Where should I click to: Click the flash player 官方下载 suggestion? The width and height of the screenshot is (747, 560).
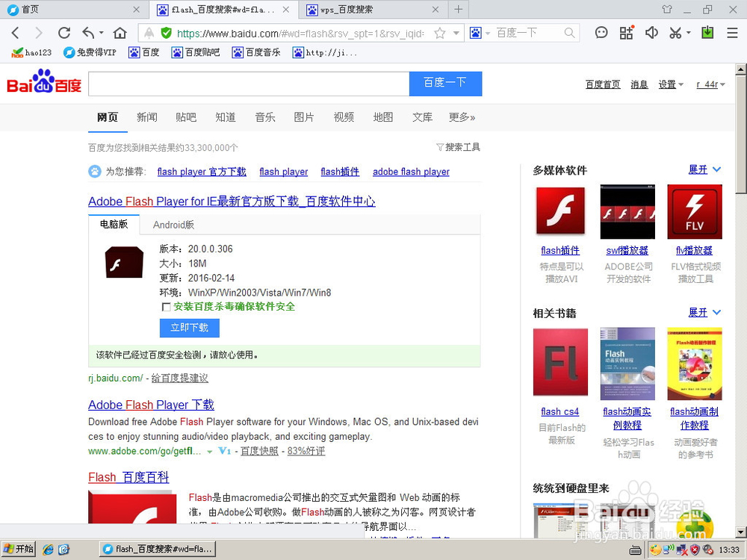202,172
